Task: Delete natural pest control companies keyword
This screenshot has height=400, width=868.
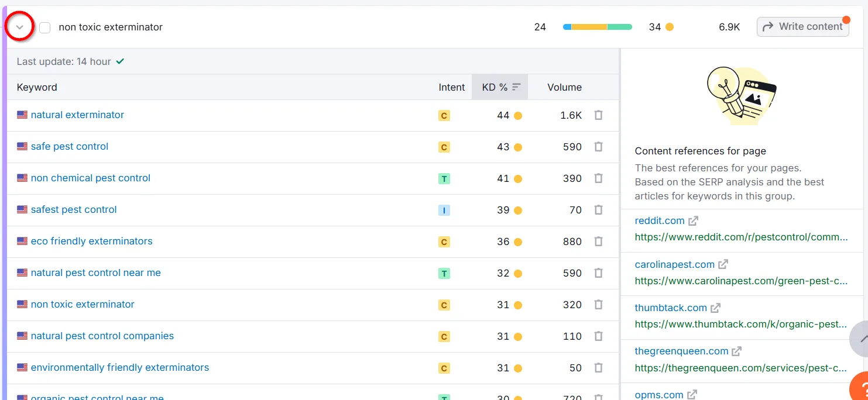Action: coord(598,336)
